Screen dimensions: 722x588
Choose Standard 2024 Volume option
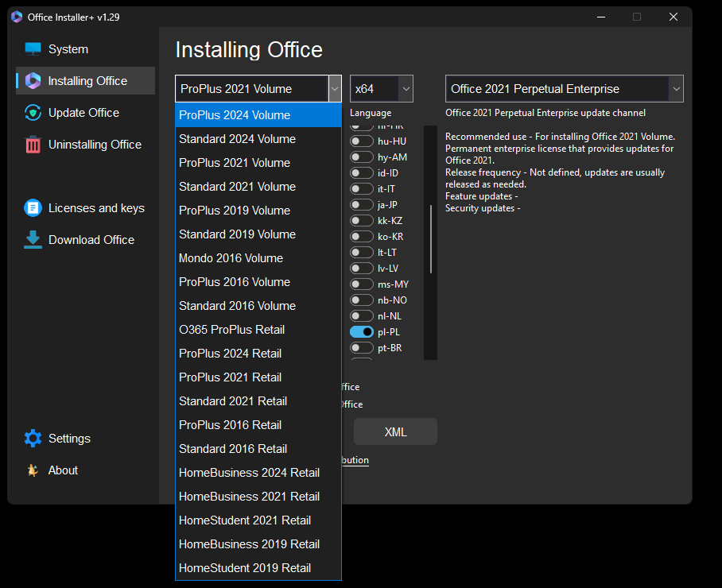(x=258, y=139)
